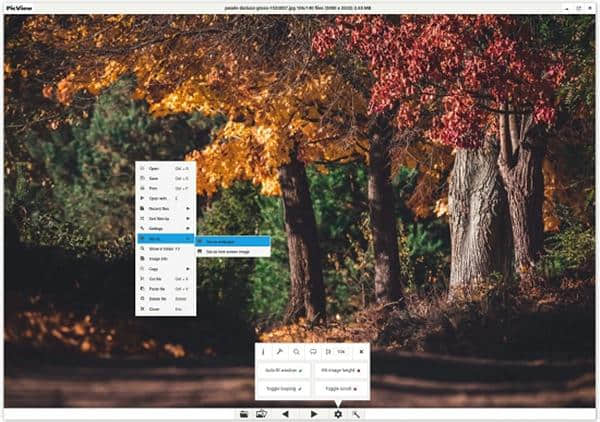Select Set as lock screen image
The width and height of the screenshot is (600, 422).
[x=232, y=251]
